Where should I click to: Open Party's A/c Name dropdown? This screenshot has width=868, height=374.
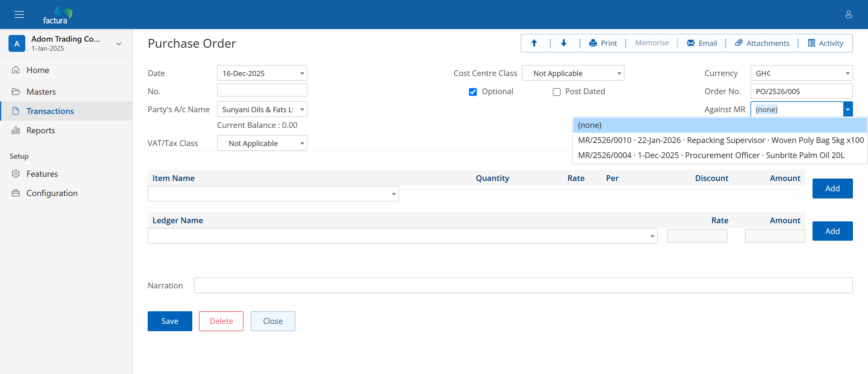tap(302, 109)
